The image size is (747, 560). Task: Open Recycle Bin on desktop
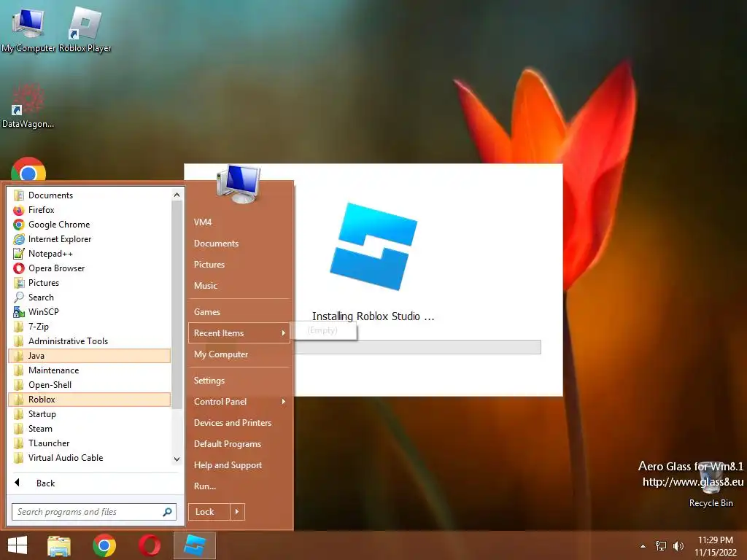[x=711, y=483]
